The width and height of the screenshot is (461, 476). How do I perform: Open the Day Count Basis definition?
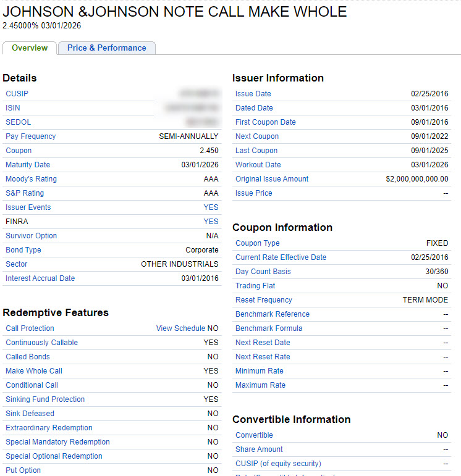263,272
